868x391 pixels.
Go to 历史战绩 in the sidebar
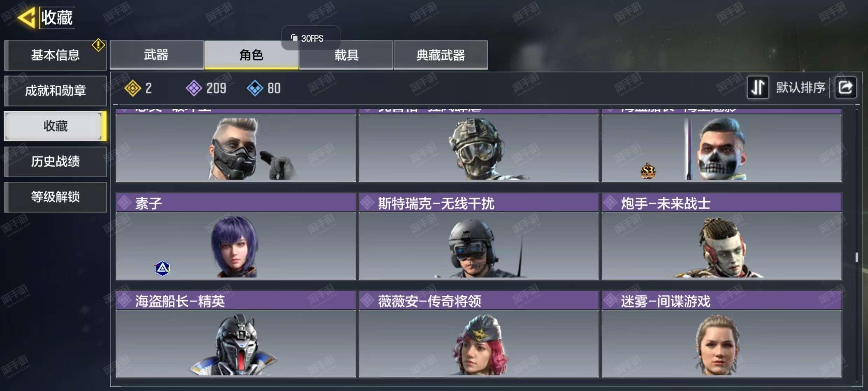point(55,162)
